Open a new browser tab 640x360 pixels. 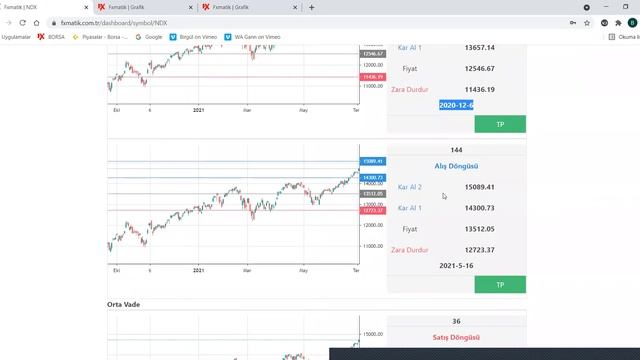(x=311, y=7)
